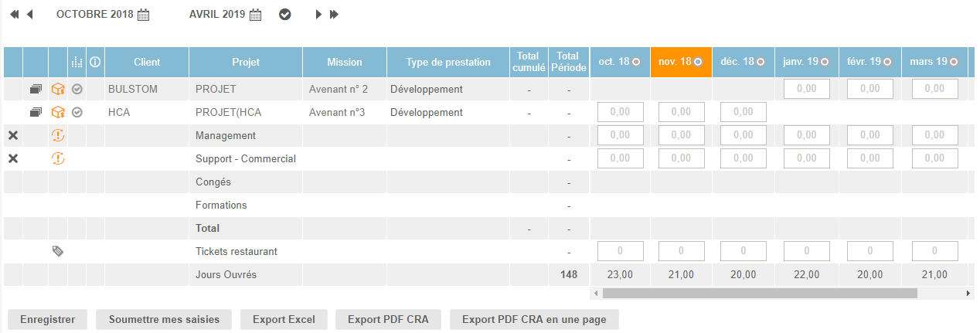The width and height of the screenshot is (980, 333).
Task: Click the info icon in table header
Action: [x=95, y=62]
